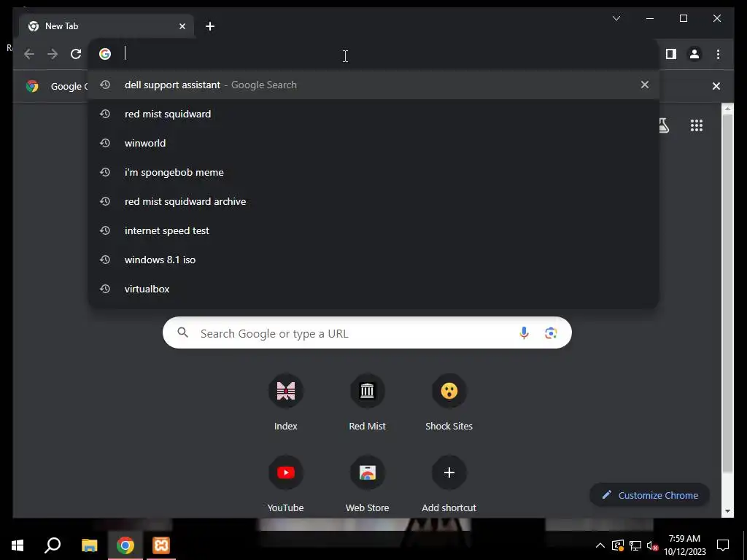Click the muted volume tray icon
747x560 pixels.
(x=653, y=545)
